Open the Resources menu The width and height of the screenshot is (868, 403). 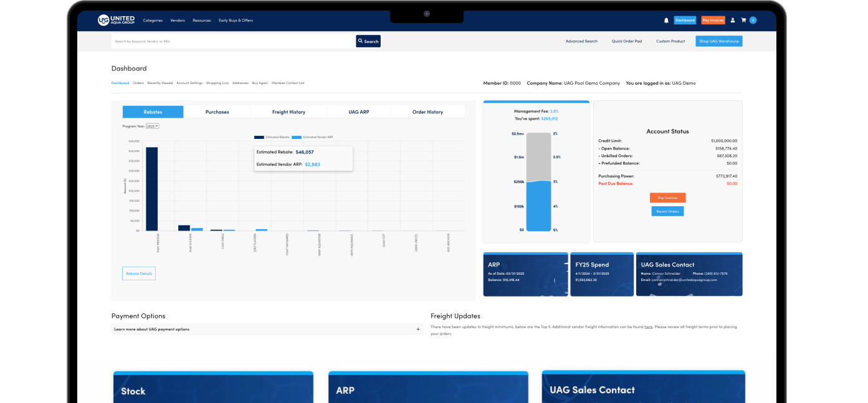[201, 20]
